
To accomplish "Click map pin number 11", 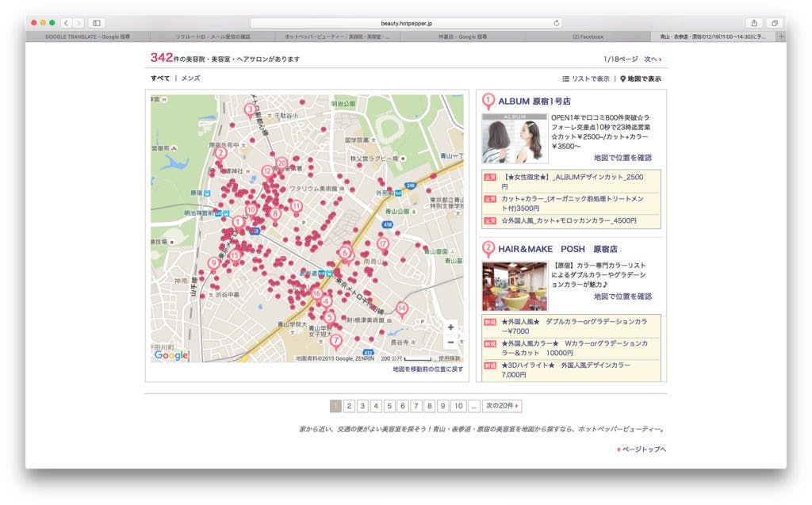I will click(297, 207).
